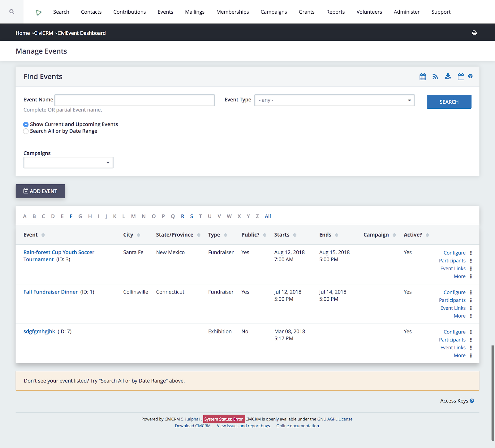Click three-dot icon beside Configure for Rain-forest Cup

pyautogui.click(x=471, y=253)
